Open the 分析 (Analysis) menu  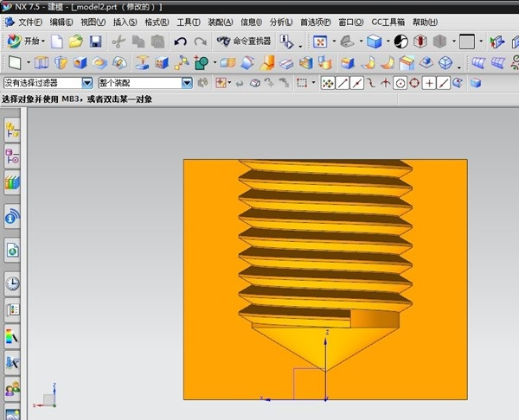pyautogui.click(x=281, y=21)
